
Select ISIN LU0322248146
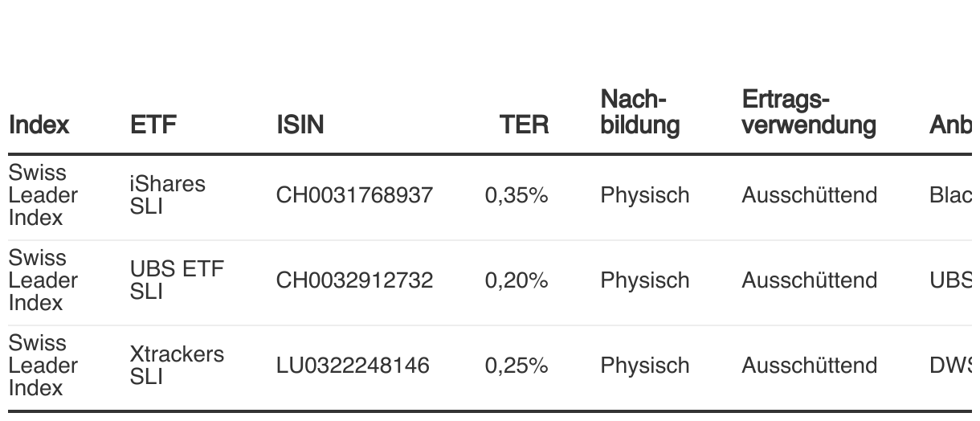pos(353,366)
